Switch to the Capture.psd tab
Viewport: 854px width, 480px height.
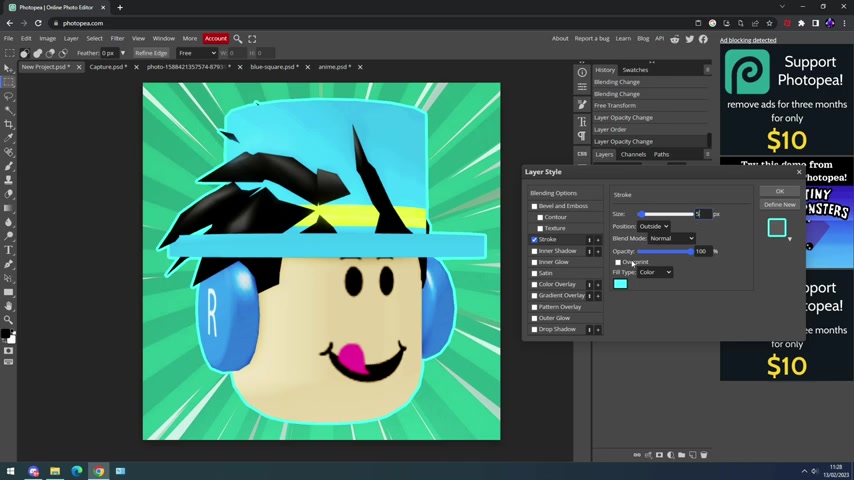(x=108, y=67)
